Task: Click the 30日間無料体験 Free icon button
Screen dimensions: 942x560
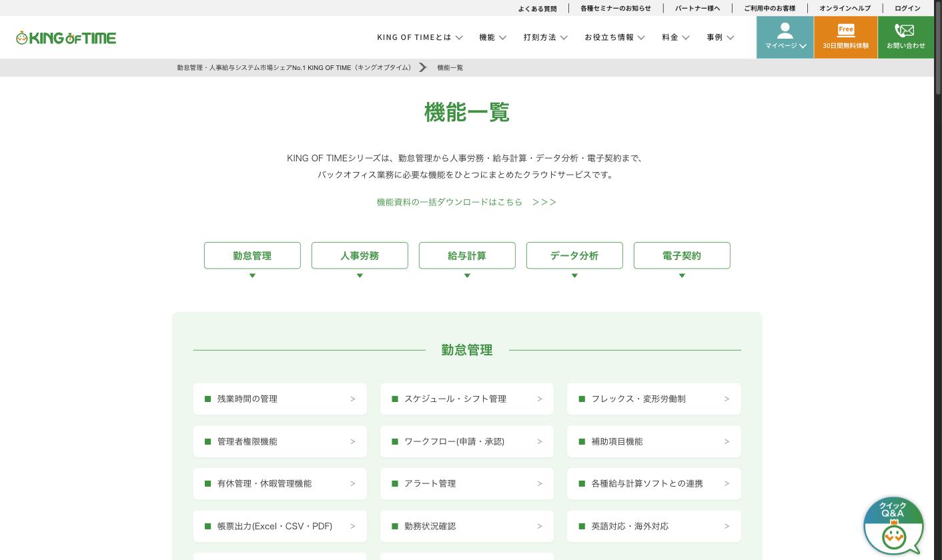Action: click(846, 37)
